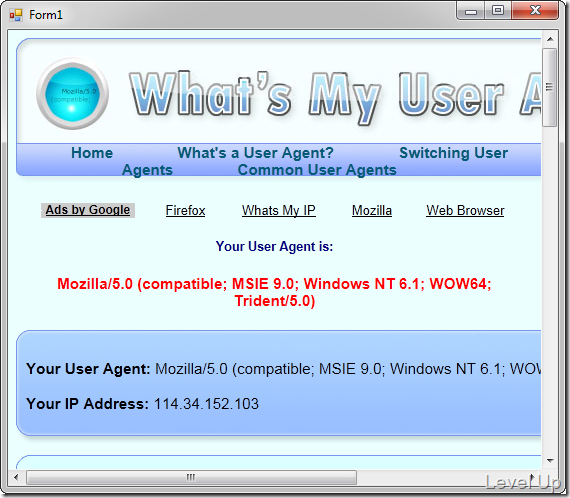Image resolution: width=570 pixels, height=498 pixels.
Task: Follow the Web Browser ad link
Action: (x=465, y=210)
